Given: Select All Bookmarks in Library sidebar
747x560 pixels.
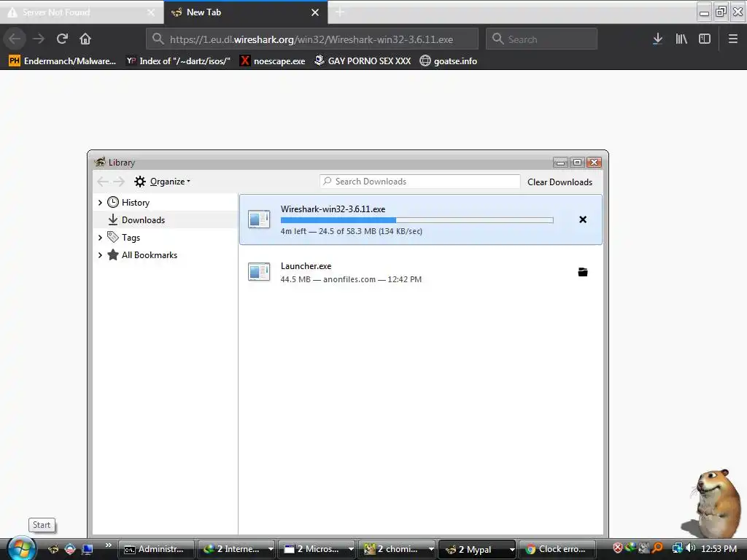Looking at the screenshot, I should [149, 255].
